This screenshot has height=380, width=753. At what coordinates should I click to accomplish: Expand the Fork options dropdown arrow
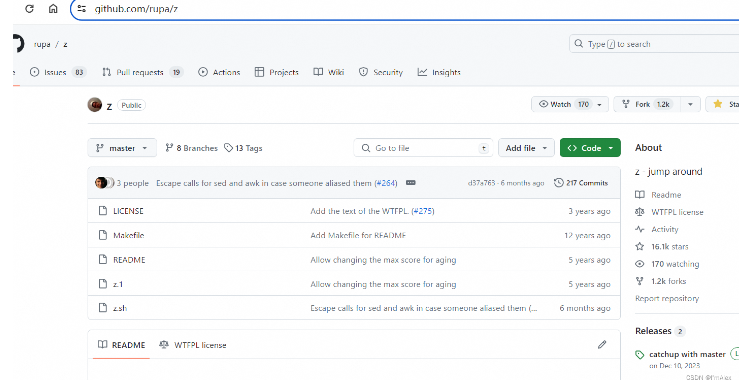point(690,104)
